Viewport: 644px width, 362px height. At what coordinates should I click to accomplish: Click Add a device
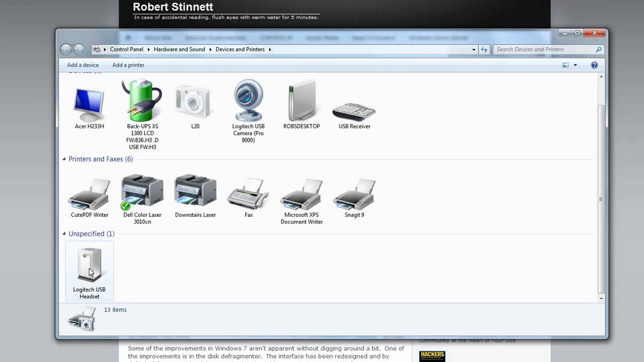pos(83,65)
